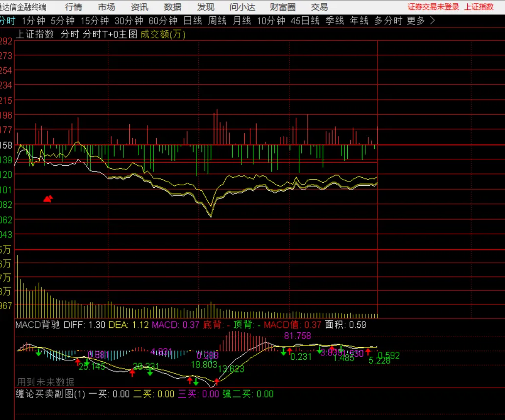505x420 pixels.
Task: Open the 行情 menu
Action: coord(73,7)
